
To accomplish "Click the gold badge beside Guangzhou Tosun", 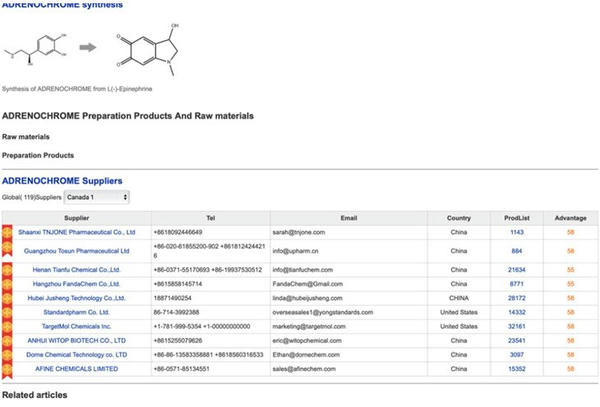I will pyautogui.click(x=7, y=249).
